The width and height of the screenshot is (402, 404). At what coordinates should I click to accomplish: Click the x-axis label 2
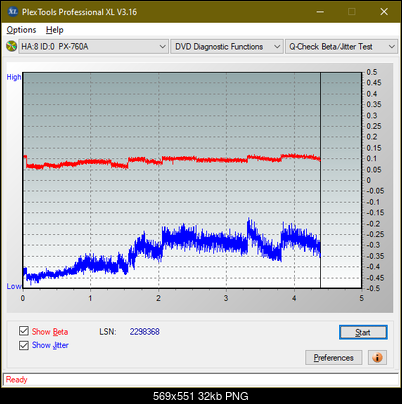(158, 298)
